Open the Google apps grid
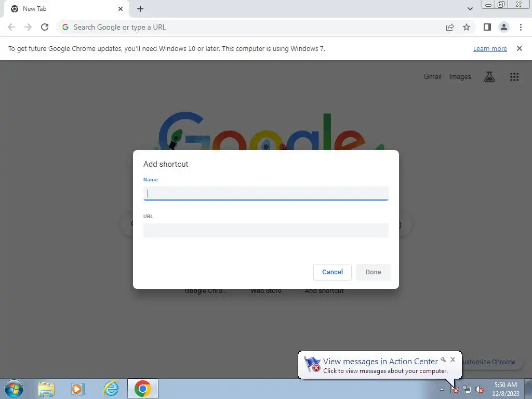This screenshot has width=532, height=399. tap(514, 77)
